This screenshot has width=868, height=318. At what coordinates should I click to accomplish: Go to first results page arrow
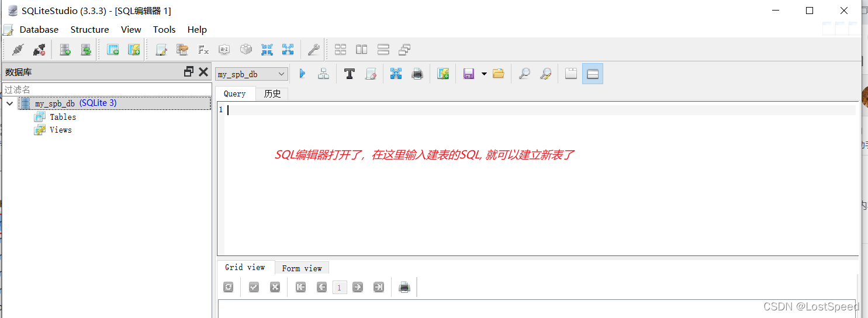tap(300, 287)
